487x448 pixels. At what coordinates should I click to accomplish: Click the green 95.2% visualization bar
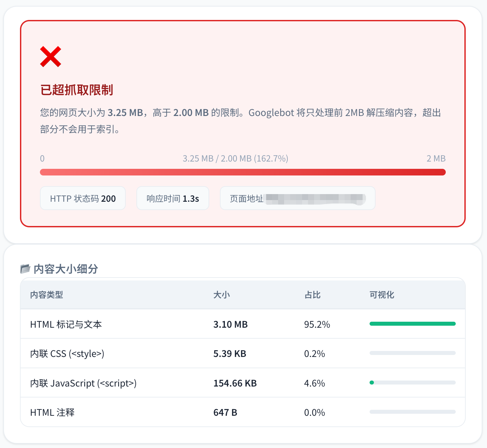pyautogui.click(x=412, y=324)
